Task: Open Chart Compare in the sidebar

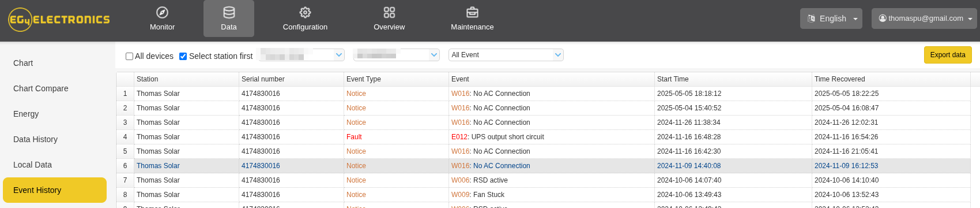Action: 41,88
